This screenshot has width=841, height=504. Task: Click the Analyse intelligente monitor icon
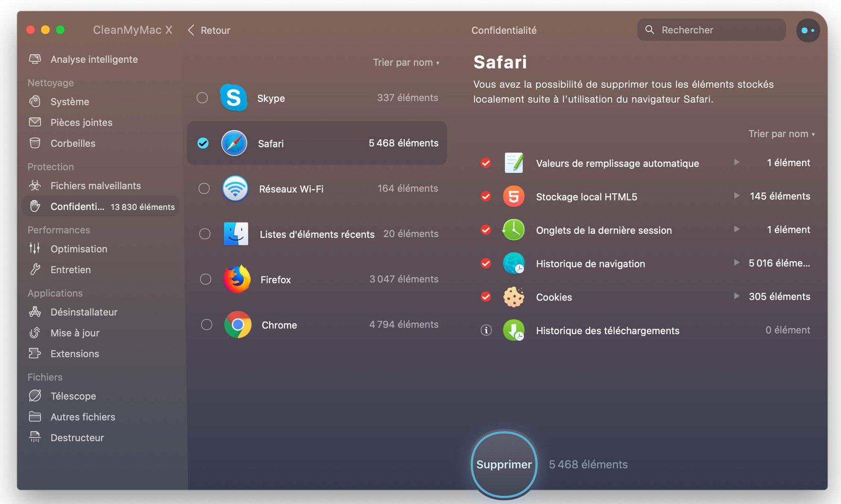[x=35, y=59]
